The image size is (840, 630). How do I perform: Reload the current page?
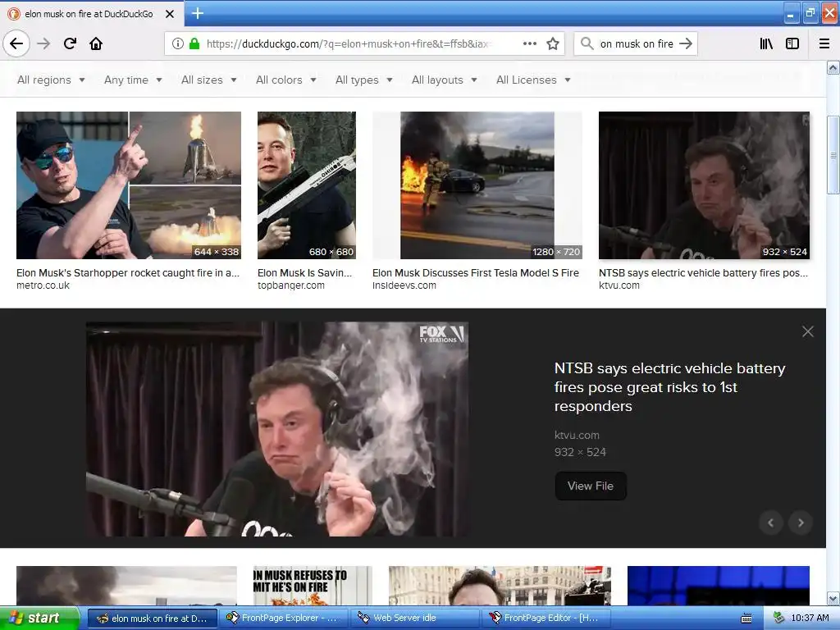70,43
